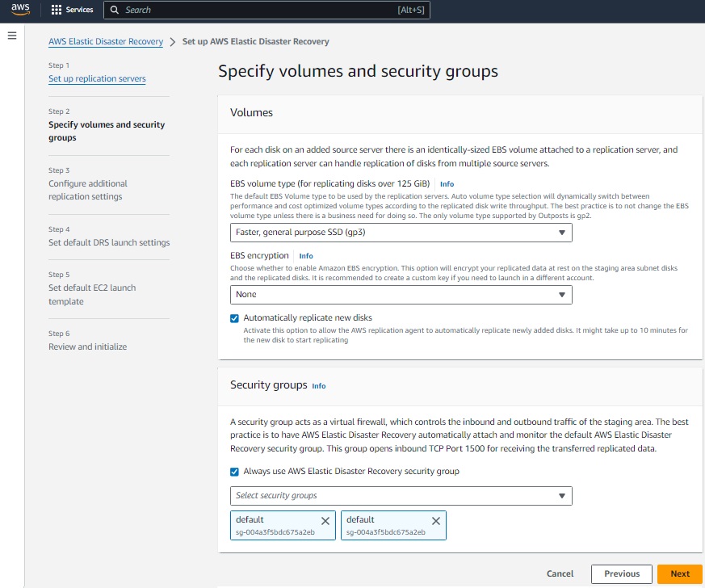Open Info next to Security groups heading
Image resolution: width=705 pixels, height=588 pixels.
click(x=319, y=386)
